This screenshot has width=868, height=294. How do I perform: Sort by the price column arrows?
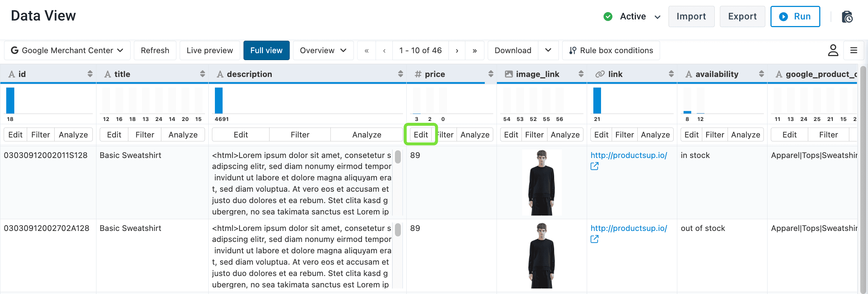(491, 74)
